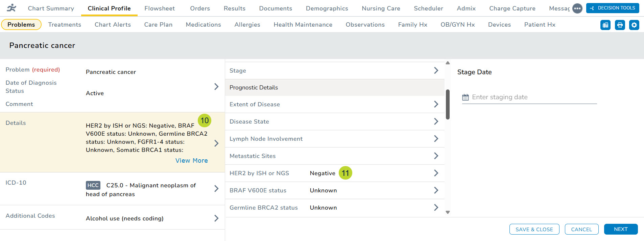The height and width of the screenshot is (241, 644).
Task: Open Decision Tools
Action: [612, 8]
